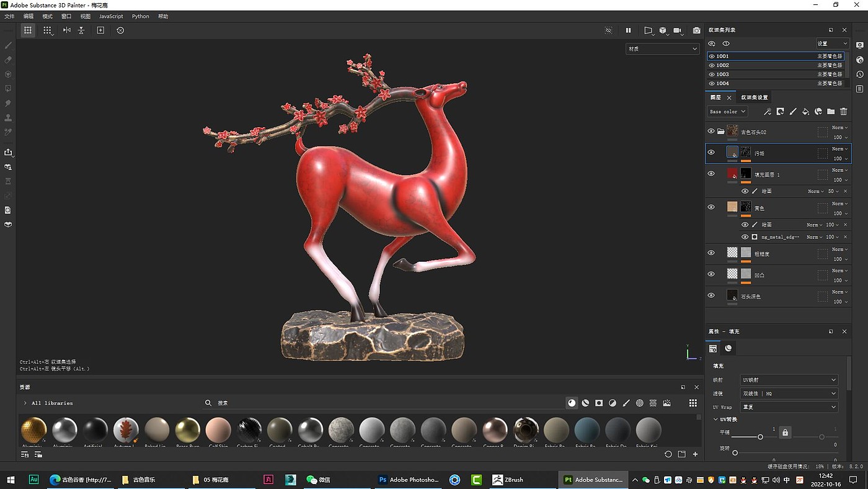The height and width of the screenshot is (489, 868).
Task: Click the add paint layer brush icon
Action: tap(793, 112)
